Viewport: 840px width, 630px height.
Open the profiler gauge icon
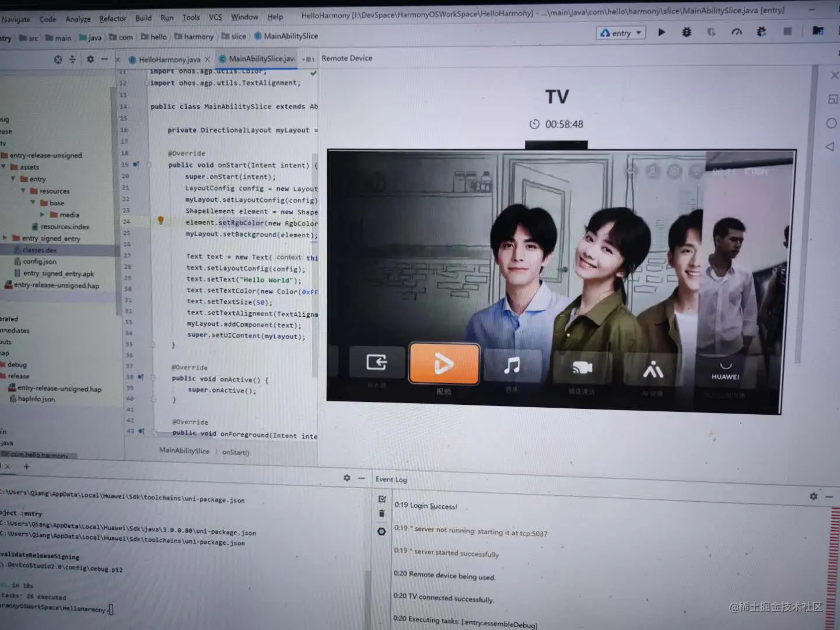pos(737,32)
